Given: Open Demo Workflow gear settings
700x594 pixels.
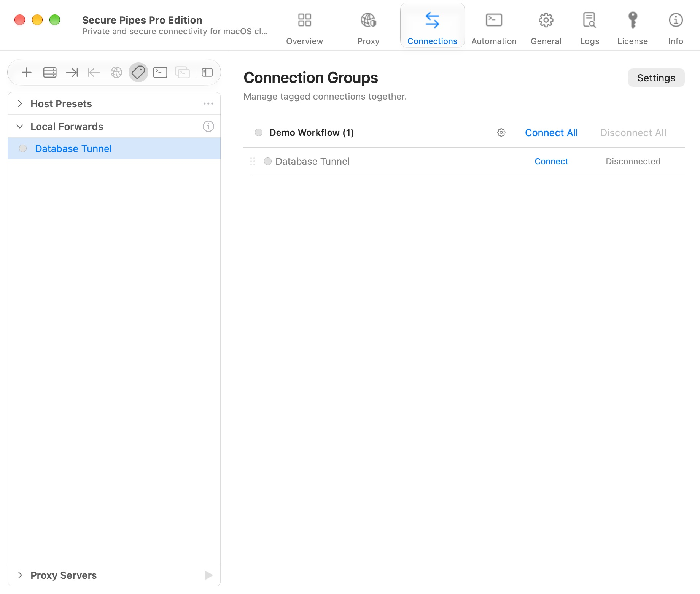Looking at the screenshot, I should (501, 132).
